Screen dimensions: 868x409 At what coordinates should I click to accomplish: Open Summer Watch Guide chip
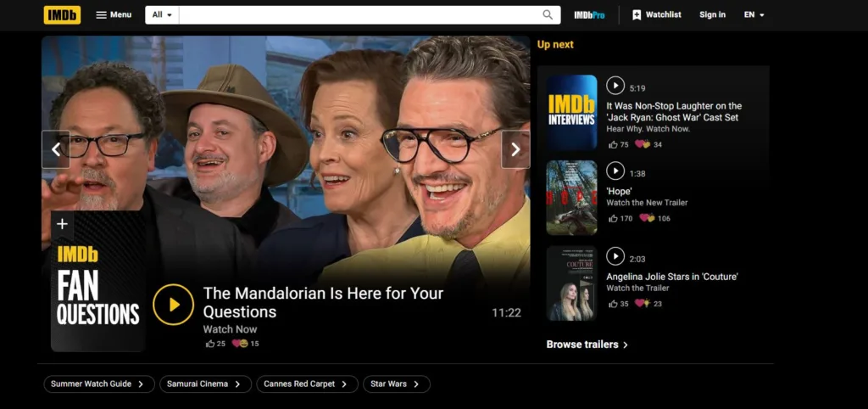(99, 384)
